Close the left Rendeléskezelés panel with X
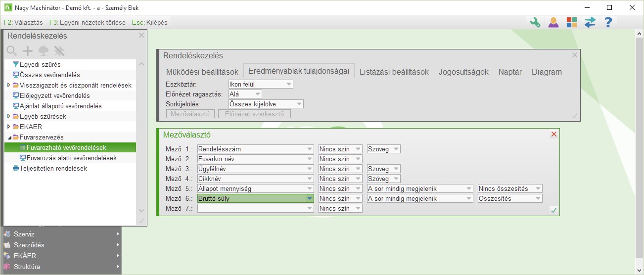644x275 pixels. 141,35
